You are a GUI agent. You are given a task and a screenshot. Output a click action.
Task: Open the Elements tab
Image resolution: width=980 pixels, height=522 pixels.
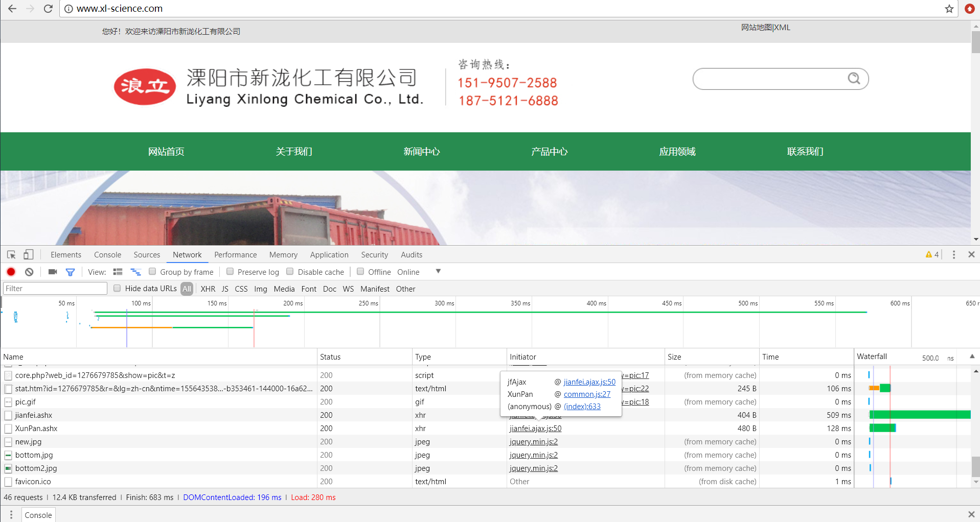tap(66, 254)
